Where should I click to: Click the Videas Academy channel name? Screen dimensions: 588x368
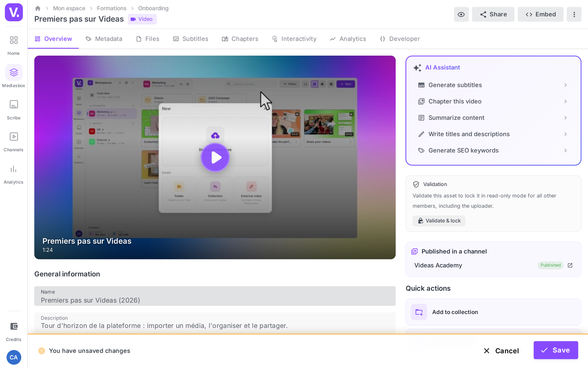pyautogui.click(x=438, y=265)
